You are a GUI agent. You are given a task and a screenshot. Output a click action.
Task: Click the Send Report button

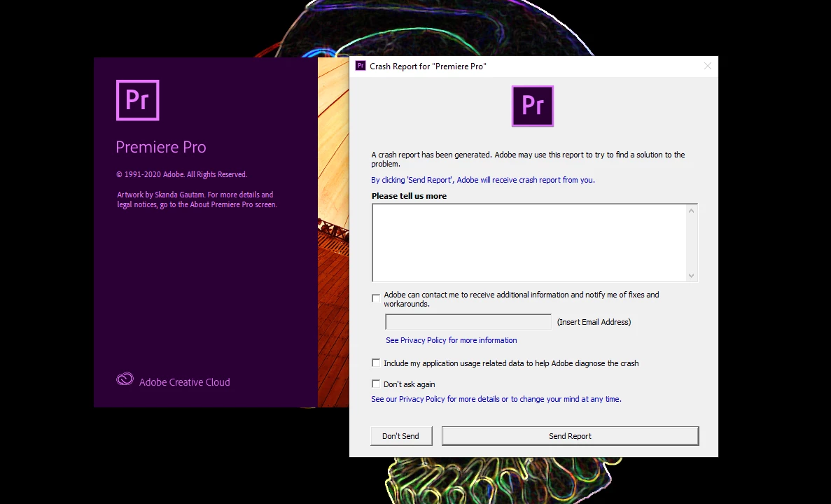571,435
